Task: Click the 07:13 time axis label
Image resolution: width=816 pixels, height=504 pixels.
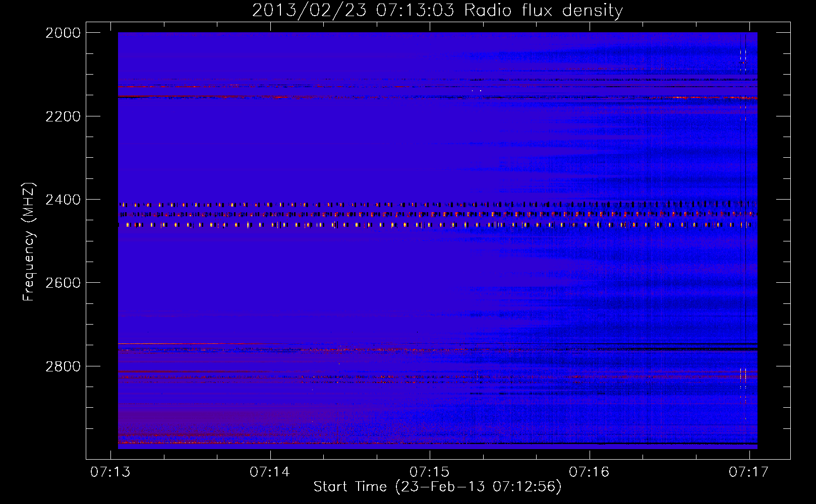Action: 110,472
